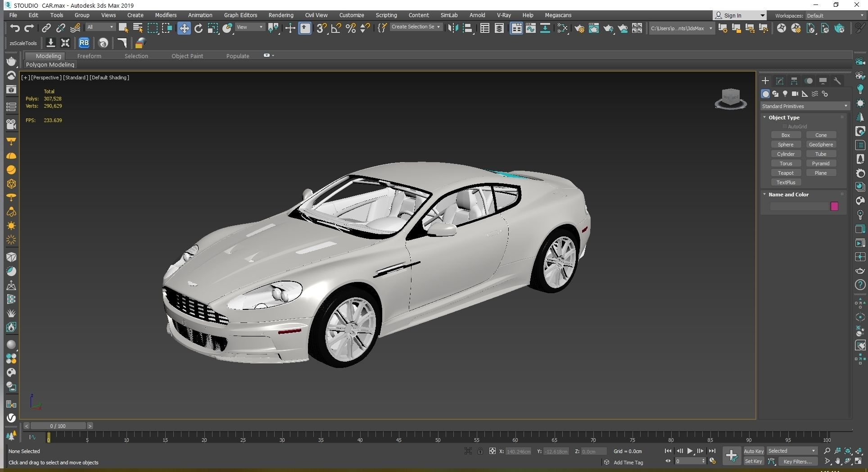Open the Layer Explorer icon

click(x=499, y=28)
